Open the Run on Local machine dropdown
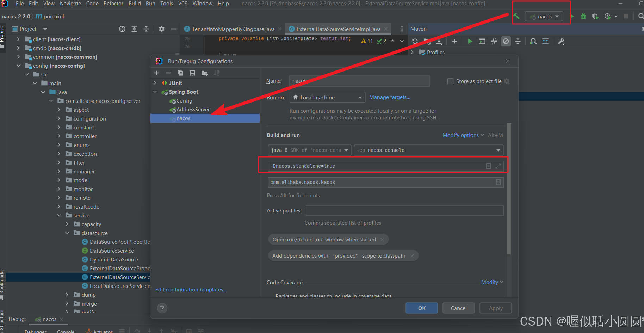This screenshot has width=644, height=333. tap(327, 98)
